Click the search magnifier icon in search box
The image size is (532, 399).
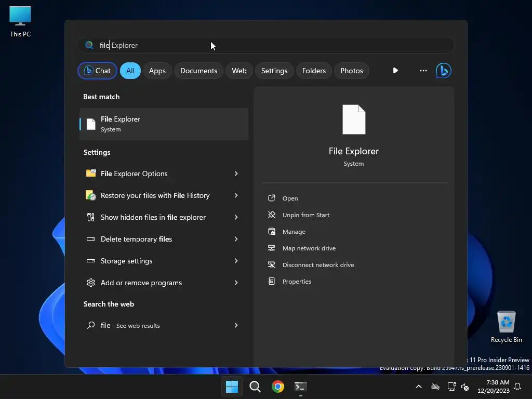tap(89, 45)
